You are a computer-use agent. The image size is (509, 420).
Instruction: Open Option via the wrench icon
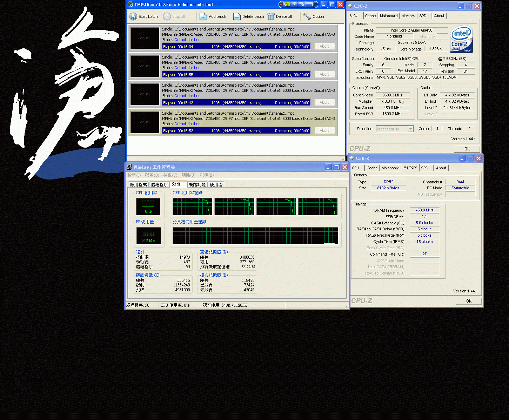pos(307,16)
